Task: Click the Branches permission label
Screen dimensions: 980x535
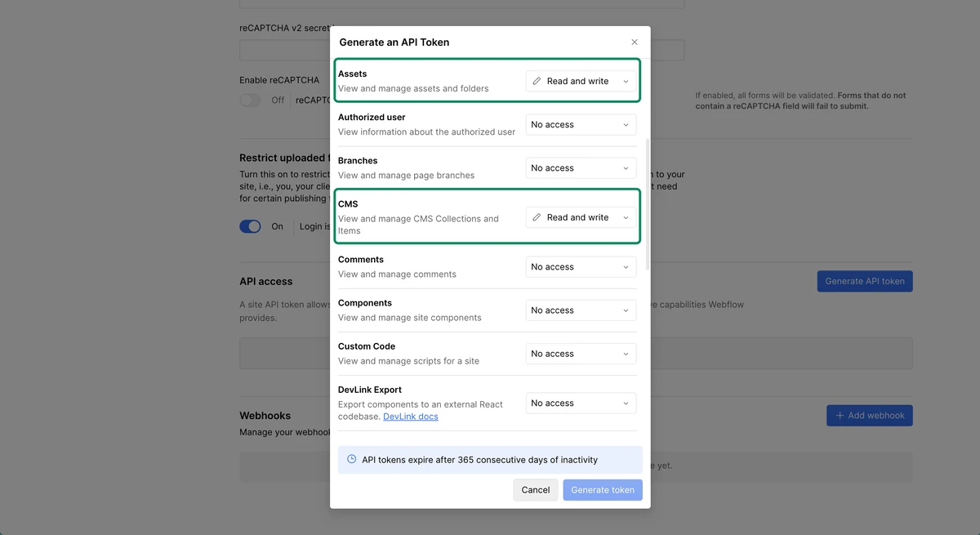Action: pyautogui.click(x=358, y=160)
